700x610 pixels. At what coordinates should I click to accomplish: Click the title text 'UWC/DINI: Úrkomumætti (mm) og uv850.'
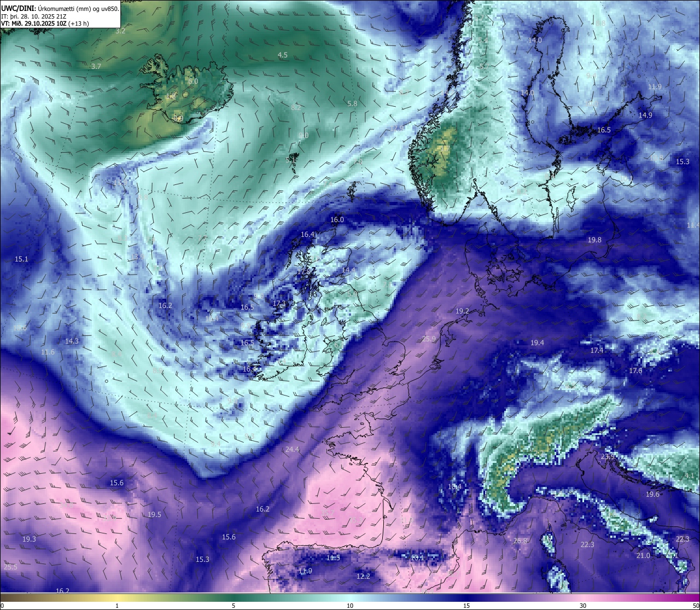coord(60,8)
